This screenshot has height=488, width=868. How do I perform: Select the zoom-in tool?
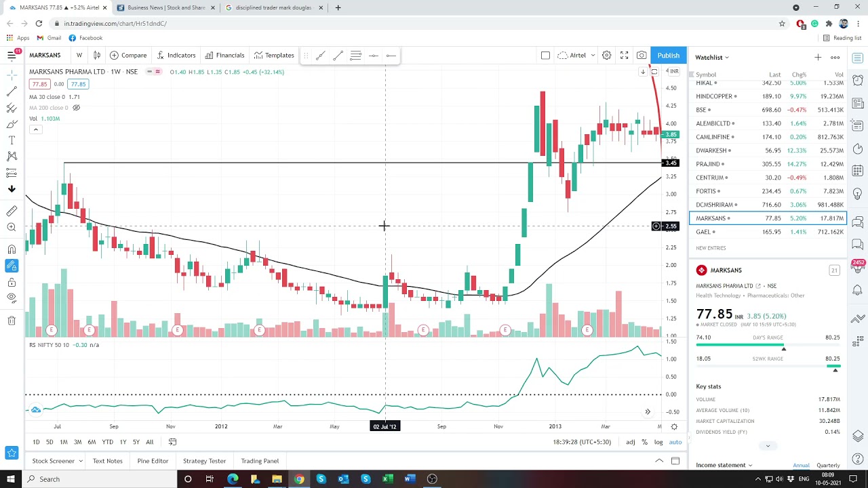pos(12,228)
